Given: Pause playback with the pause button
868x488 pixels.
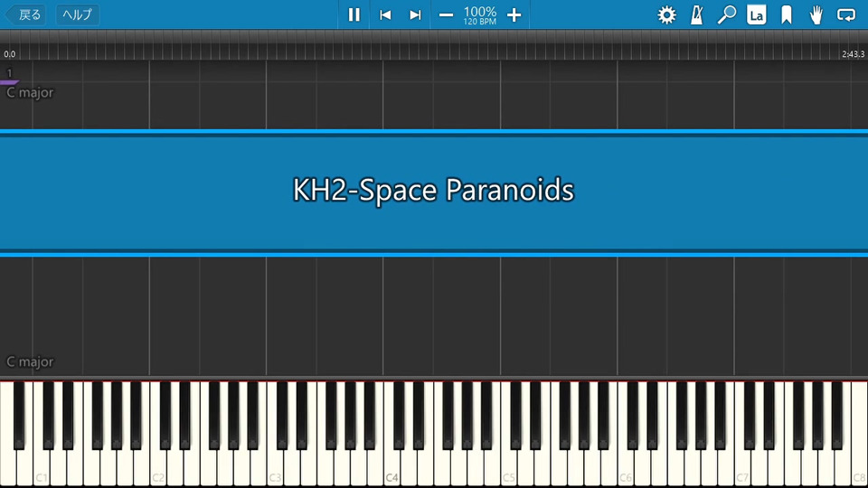Looking at the screenshot, I should (x=354, y=15).
